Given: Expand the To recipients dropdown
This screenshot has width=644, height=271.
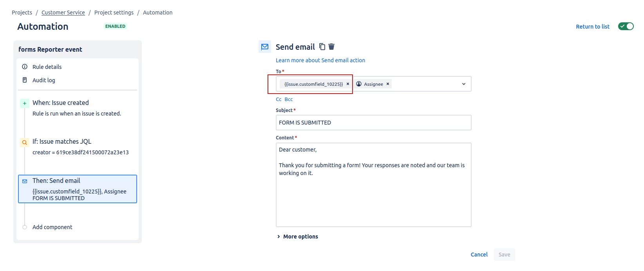Looking at the screenshot, I should click(463, 84).
